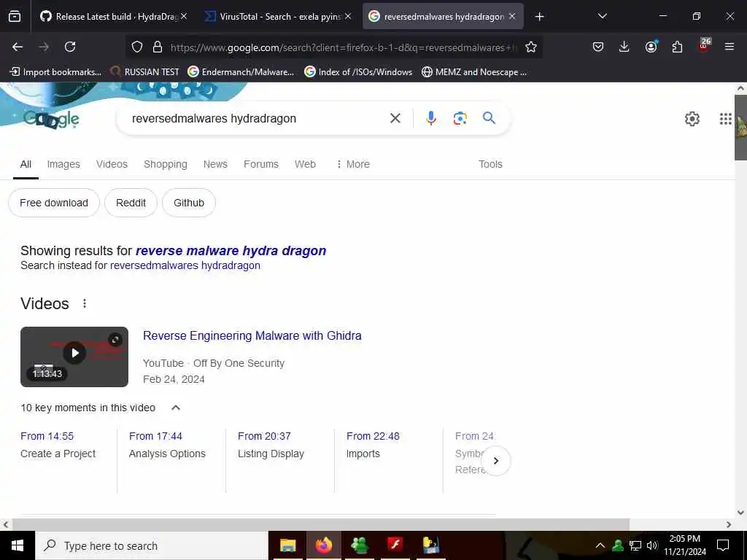This screenshot has height=560, width=747.
Task: Open the Flash icon in taskbar
Action: tap(395, 545)
